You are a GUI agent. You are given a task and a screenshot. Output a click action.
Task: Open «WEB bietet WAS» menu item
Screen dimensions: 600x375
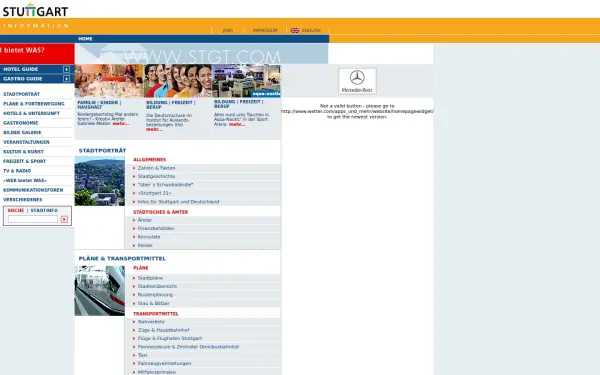[x=25, y=180]
